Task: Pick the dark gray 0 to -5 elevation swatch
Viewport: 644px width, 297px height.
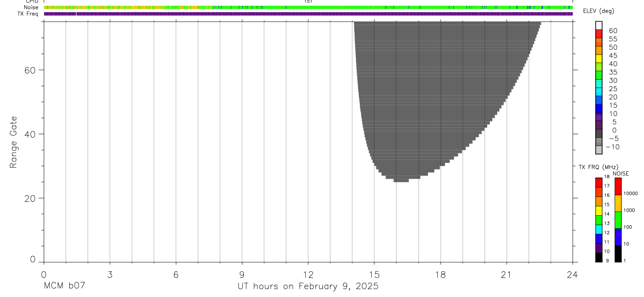Action: click(x=599, y=133)
